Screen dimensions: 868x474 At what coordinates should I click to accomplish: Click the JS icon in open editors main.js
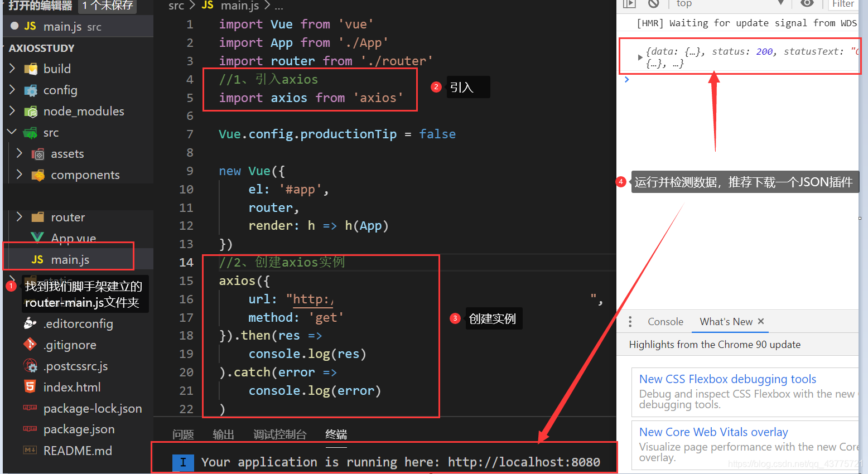click(30, 26)
